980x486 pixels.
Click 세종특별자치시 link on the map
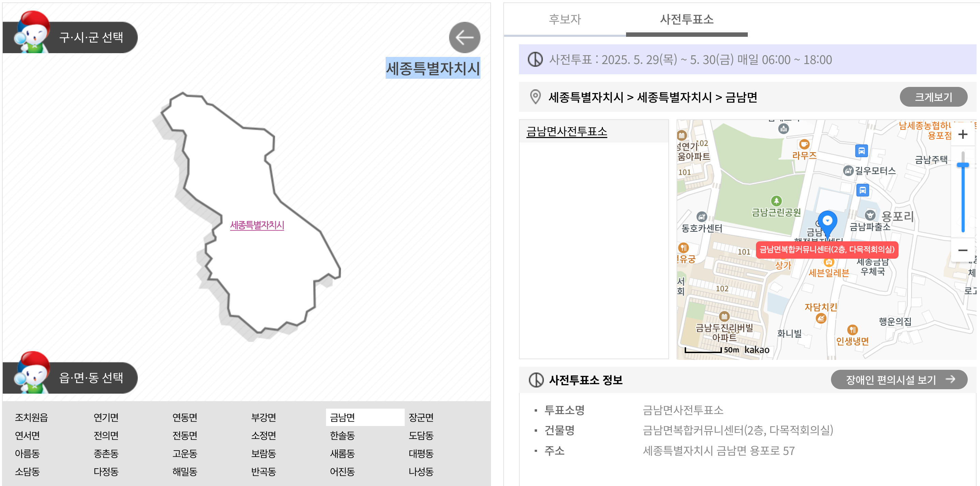(x=257, y=225)
